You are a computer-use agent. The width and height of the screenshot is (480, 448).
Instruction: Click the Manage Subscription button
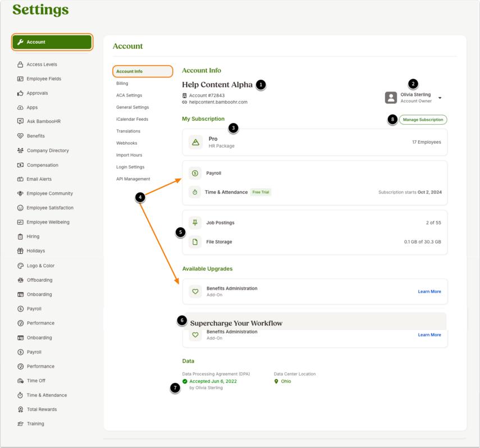point(423,120)
